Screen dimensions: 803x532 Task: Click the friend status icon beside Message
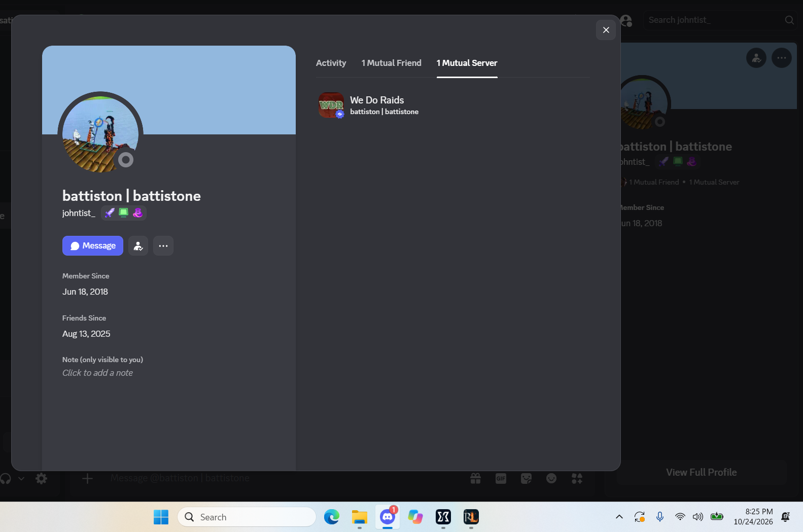click(x=138, y=246)
